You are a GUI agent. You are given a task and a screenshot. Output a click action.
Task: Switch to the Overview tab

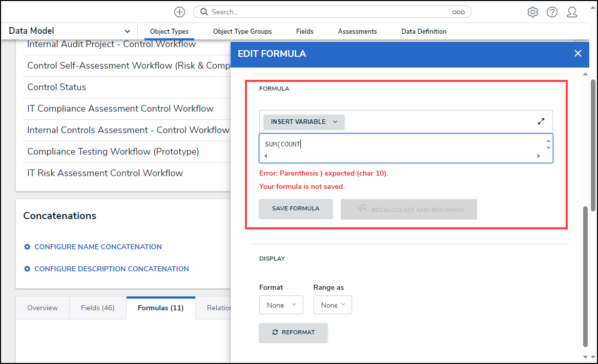43,308
